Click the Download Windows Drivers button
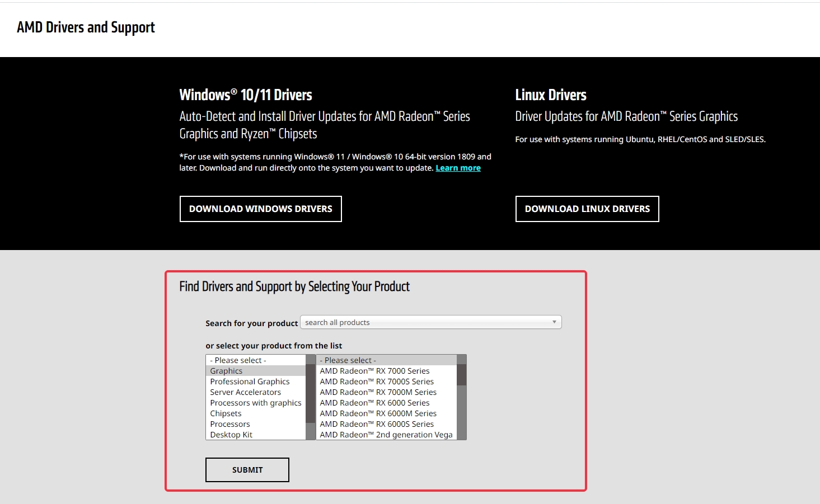 pyautogui.click(x=260, y=209)
